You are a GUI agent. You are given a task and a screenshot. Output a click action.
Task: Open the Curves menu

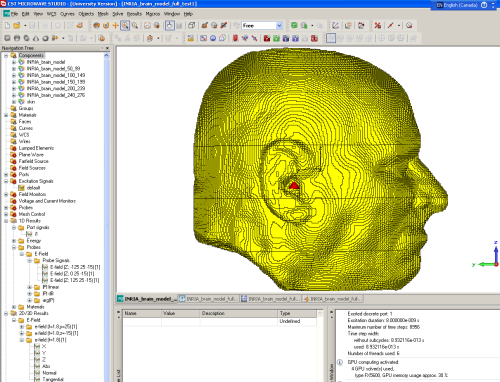pos(67,14)
